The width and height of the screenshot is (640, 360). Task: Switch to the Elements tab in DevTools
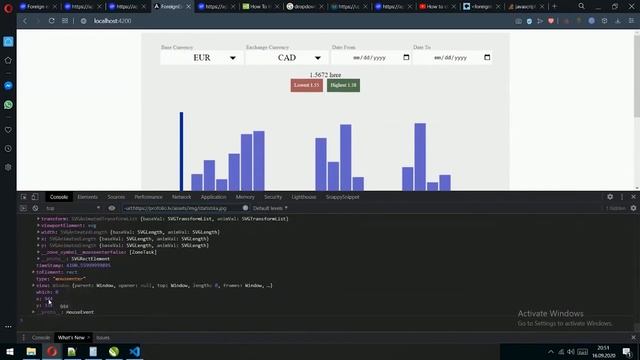pyautogui.click(x=87, y=197)
